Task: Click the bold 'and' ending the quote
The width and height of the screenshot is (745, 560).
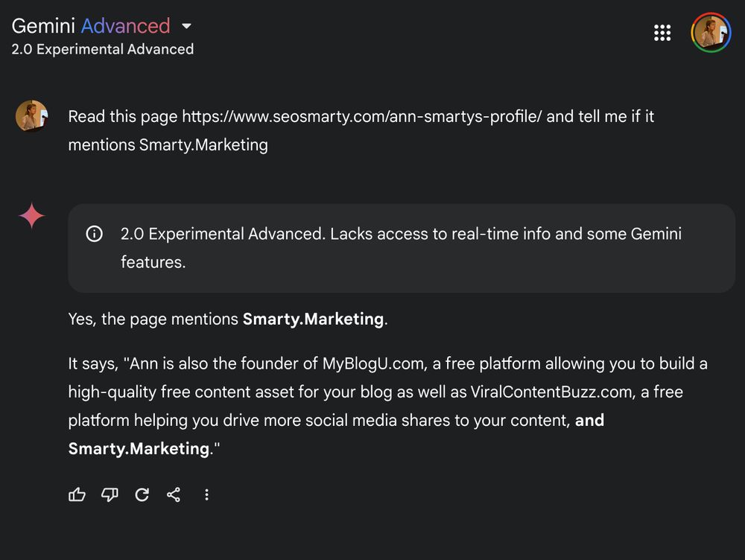Action: click(x=589, y=420)
